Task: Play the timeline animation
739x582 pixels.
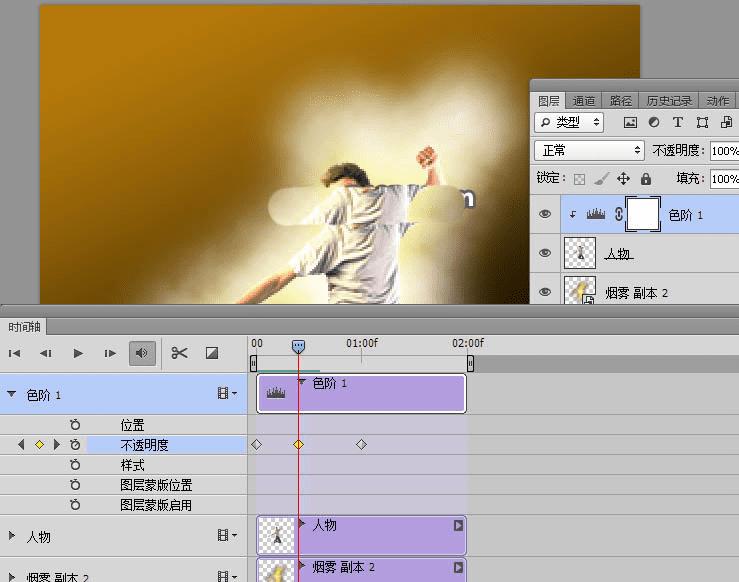Action: pos(78,353)
